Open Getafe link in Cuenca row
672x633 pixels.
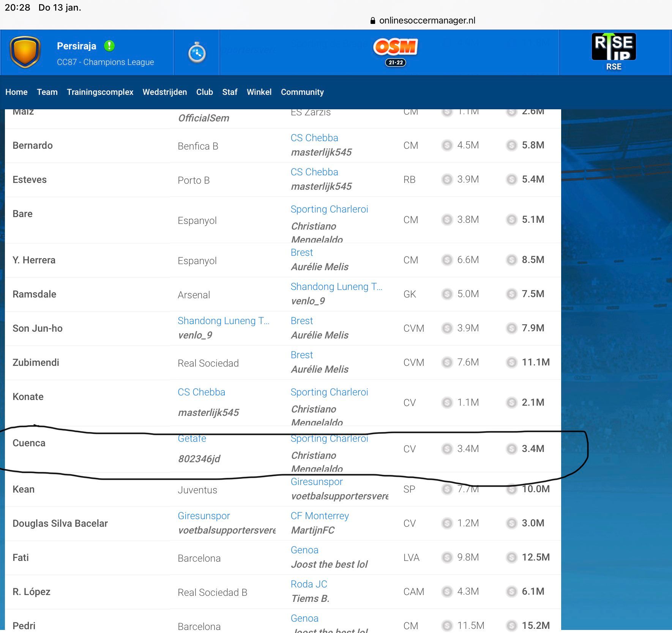192,438
